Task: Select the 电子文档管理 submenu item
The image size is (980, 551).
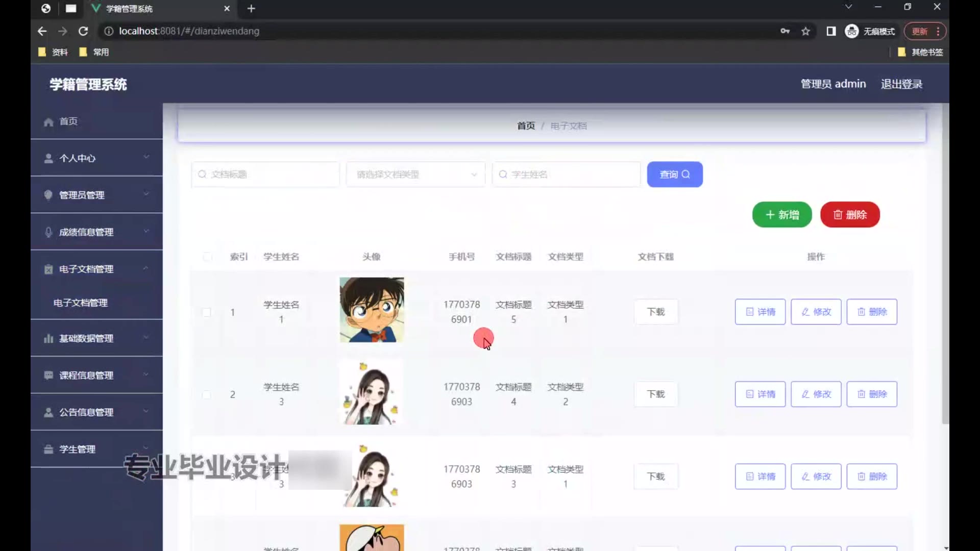Action: point(81,303)
